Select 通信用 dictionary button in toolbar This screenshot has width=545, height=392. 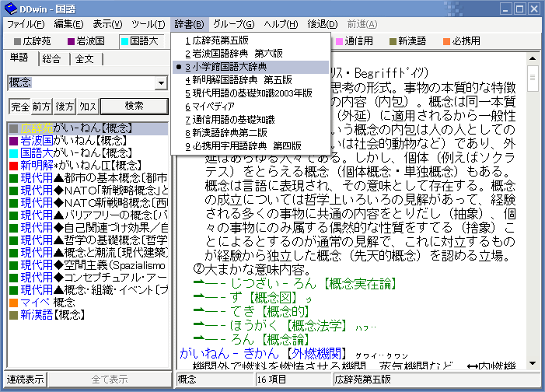pyautogui.click(x=355, y=41)
